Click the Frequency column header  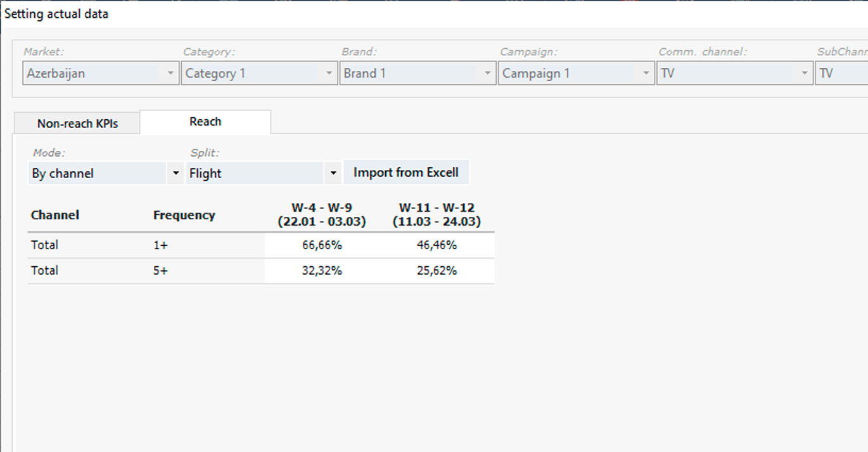184,215
